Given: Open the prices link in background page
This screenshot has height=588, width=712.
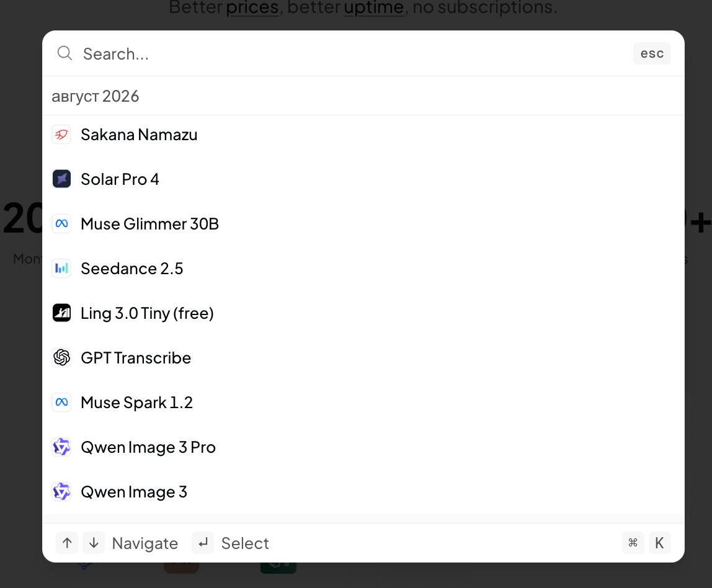Looking at the screenshot, I should click(252, 7).
